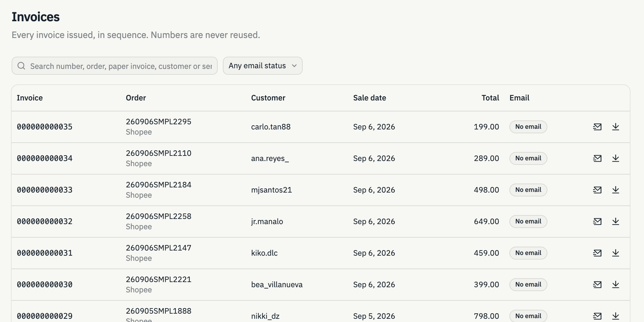Click customer jr.manalo
This screenshot has width=644, height=322.
[267, 222]
